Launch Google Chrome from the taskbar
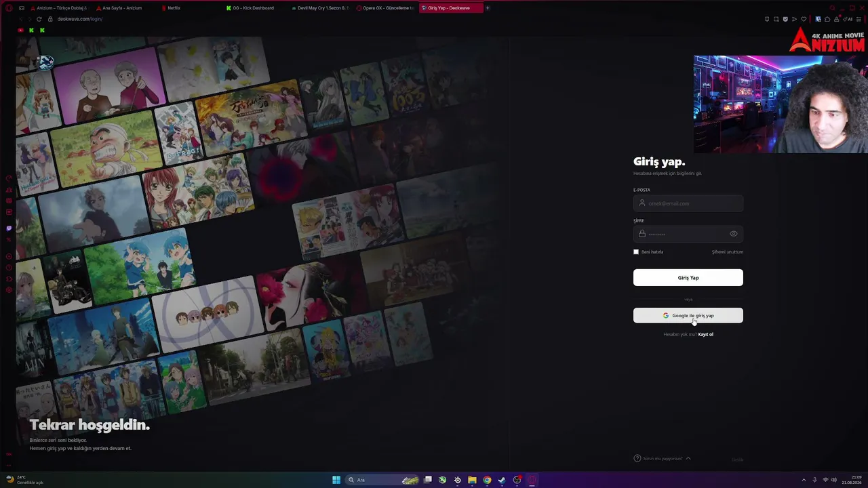868x488 pixels. pyautogui.click(x=487, y=480)
